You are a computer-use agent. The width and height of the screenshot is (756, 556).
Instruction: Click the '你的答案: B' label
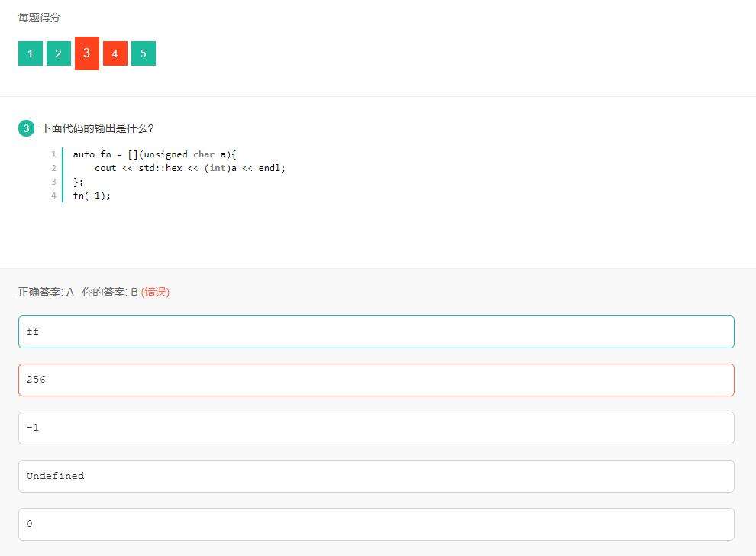(x=110, y=292)
